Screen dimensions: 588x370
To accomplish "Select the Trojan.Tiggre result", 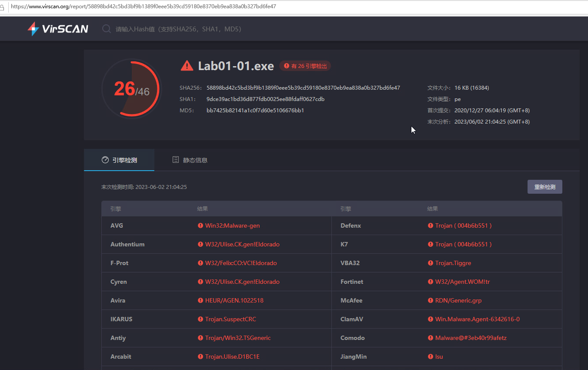I will click(453, 263).
